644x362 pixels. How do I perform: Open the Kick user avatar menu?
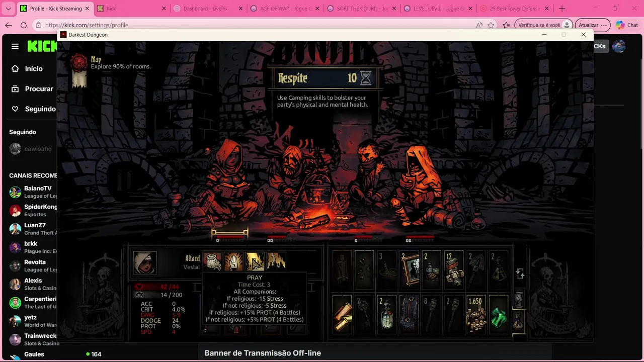619,46
